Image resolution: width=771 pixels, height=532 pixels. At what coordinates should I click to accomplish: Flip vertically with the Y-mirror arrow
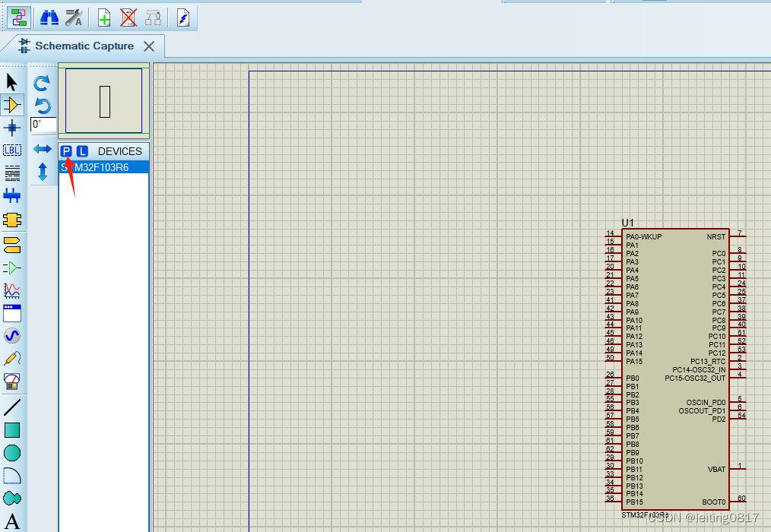point(43,172)
